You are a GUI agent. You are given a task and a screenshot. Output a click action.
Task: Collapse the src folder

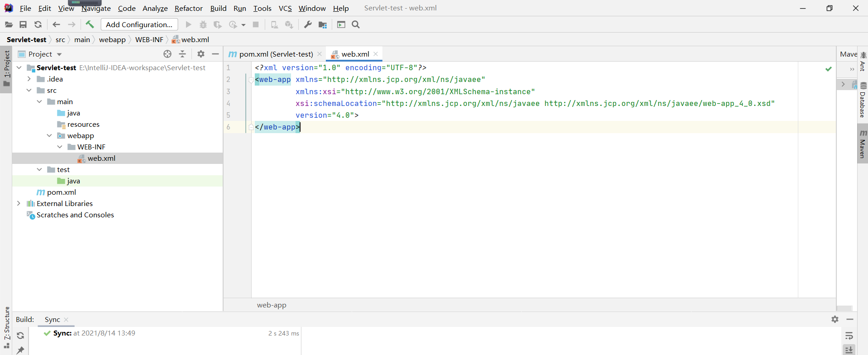pos(29,90)
